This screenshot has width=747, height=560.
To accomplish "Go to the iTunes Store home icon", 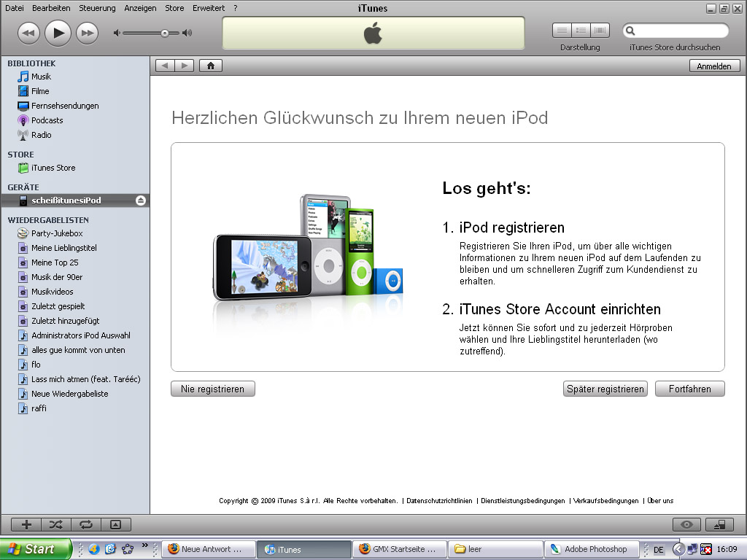I will [211, 66].
